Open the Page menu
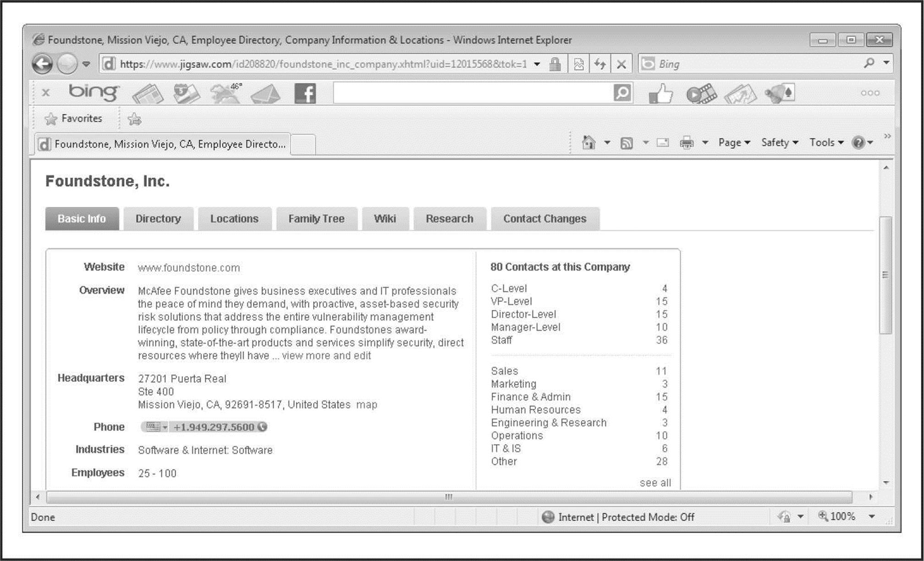The height and width of the screenshot is (561, 924). click(x=734, y=143)
